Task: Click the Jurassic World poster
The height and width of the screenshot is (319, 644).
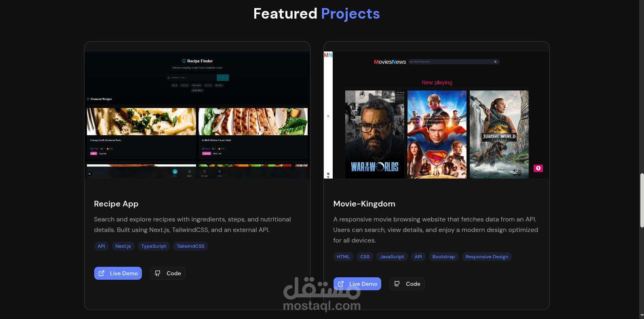Action: pos(499,134)
